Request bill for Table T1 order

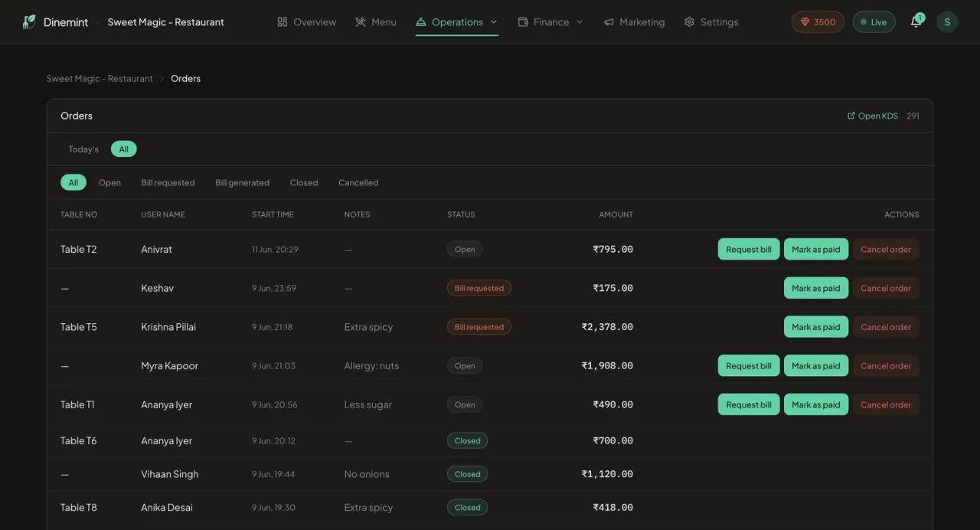tap(749, 404)
